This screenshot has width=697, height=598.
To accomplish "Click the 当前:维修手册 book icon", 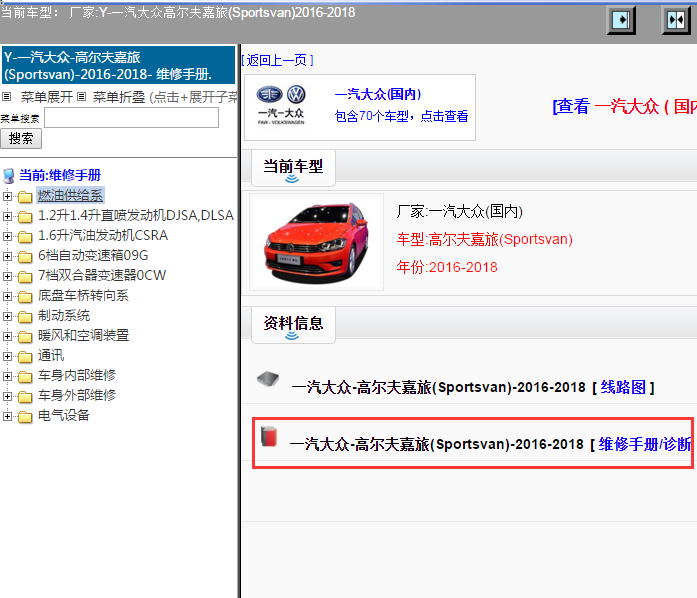I will (x=8, y=176).
